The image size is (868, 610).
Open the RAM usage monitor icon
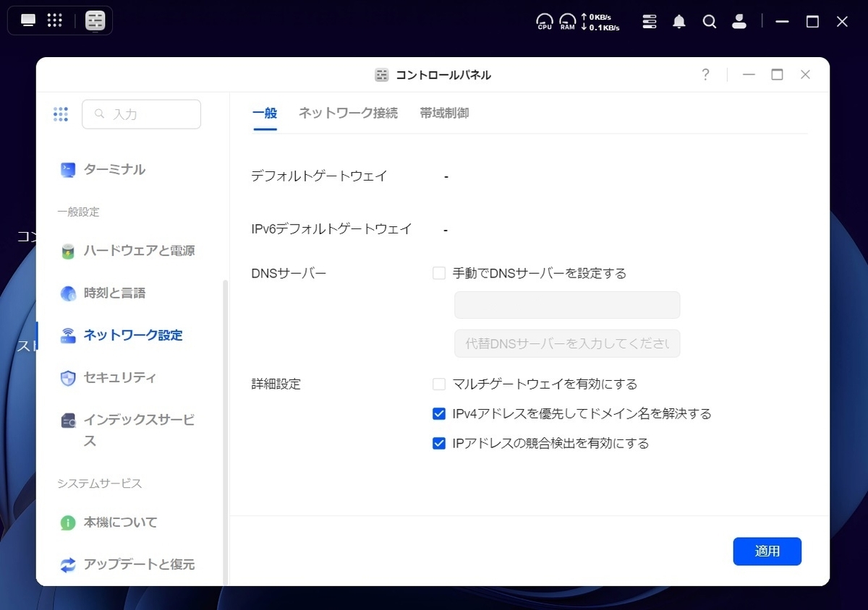(568, 22)
